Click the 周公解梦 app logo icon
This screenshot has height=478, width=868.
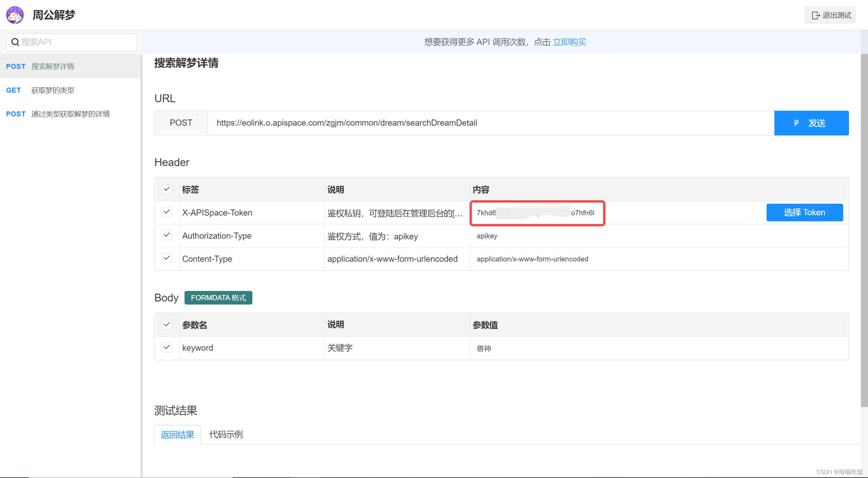[15, 15]
